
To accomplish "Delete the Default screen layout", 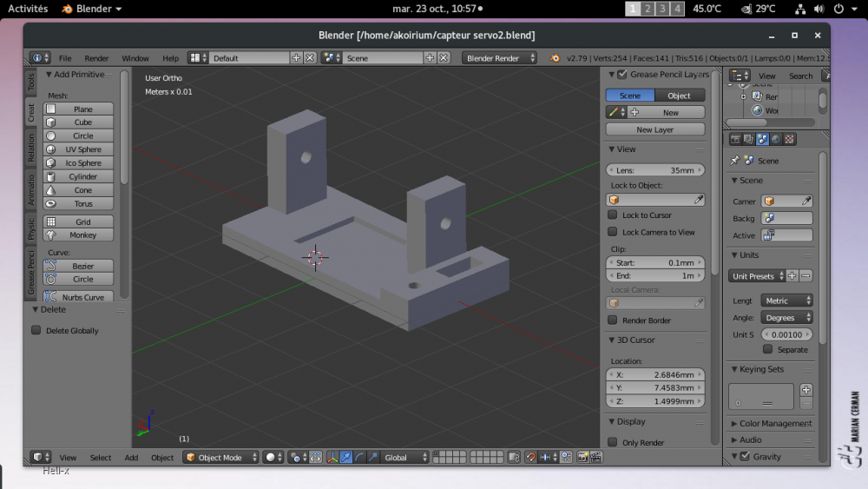I will pyautogui.click(x=310, y=58).
